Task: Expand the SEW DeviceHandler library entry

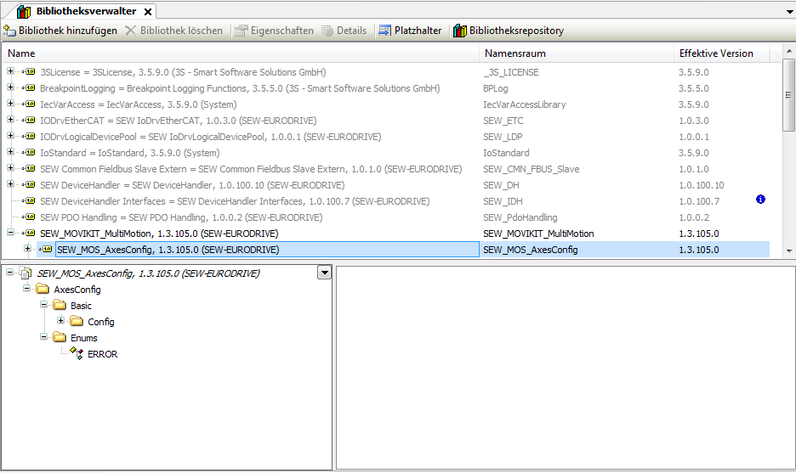Action: pyautogui.click(x=11, y=185)
